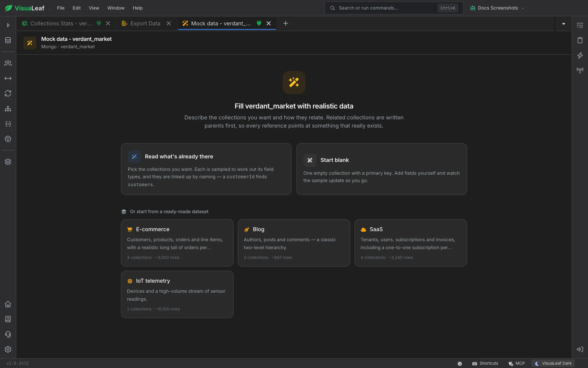
Task: Close the Export Data tab
Action: (169, 23)
